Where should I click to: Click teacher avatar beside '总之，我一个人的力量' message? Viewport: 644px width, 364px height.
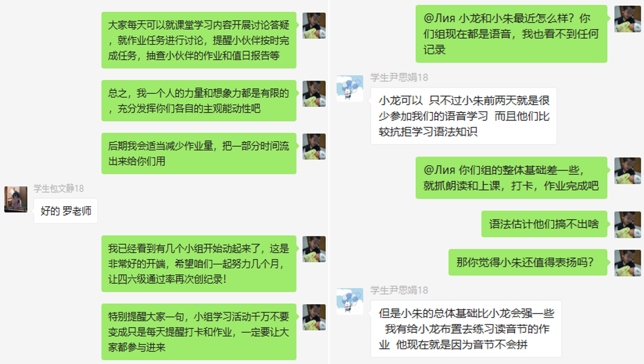point(314,93)
